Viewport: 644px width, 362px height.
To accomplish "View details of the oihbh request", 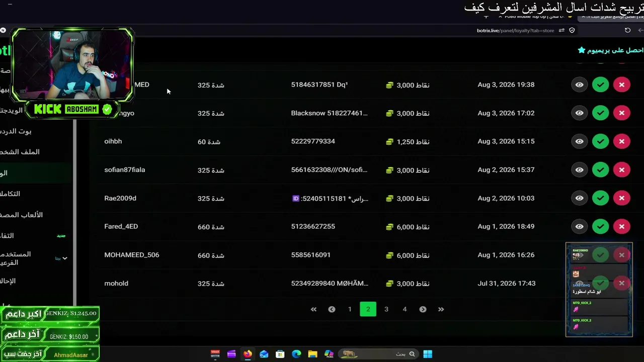I will (579, 142).
